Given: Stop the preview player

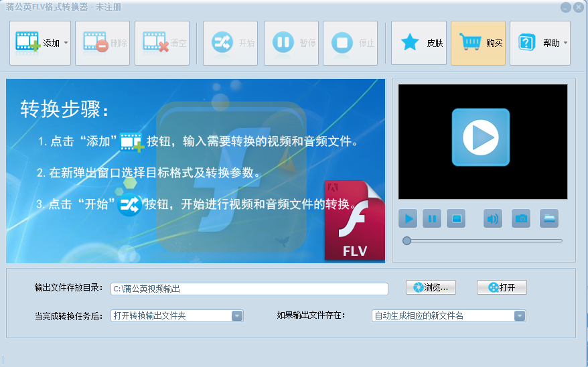Looking at the screenshot, I should (x=456, y=218).
